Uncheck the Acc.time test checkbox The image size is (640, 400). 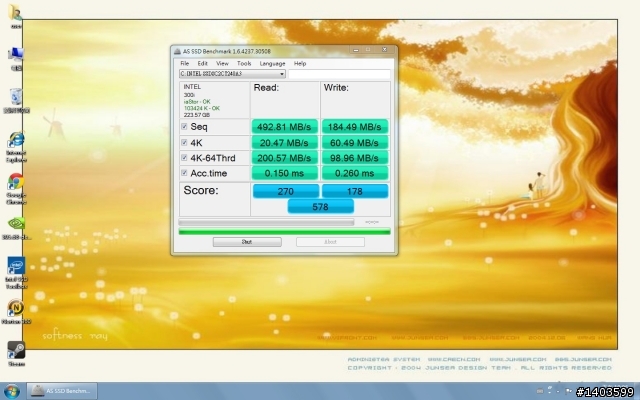pos(184,173)
